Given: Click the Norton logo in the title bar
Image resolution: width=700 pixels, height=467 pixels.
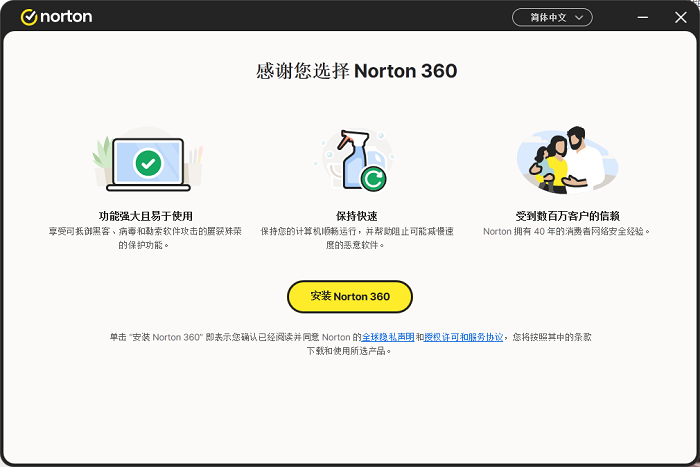Looking at the screenshot, I should [56, 17].
